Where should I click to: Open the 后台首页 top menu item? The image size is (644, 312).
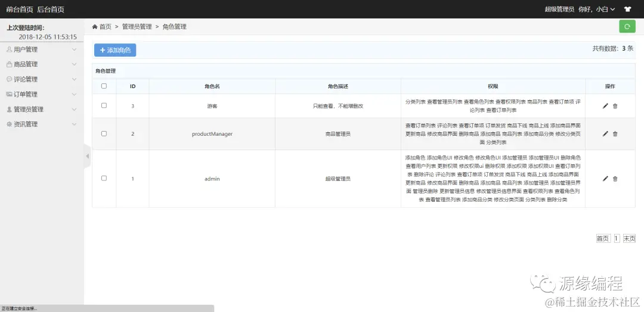coord(51,9)
